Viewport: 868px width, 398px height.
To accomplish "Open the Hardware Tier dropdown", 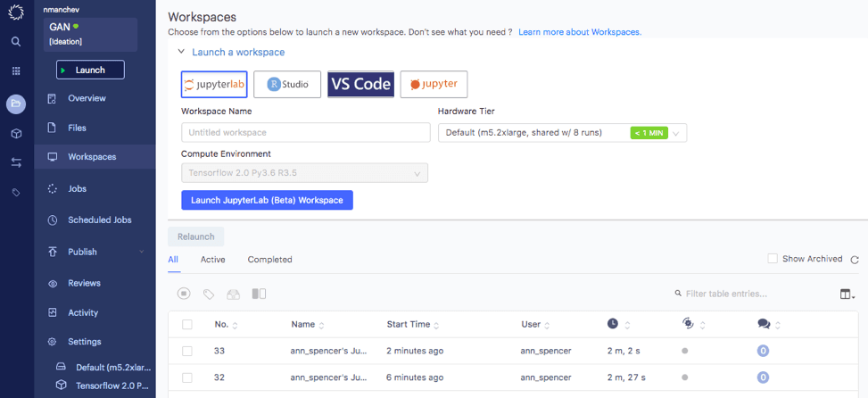I will (x=562, y=133).
